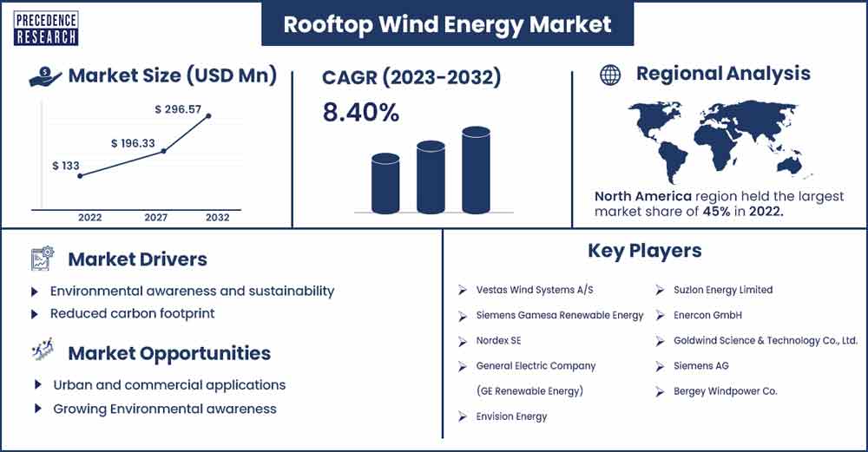Click the middle cylinder bar in CAGR chart

click(431, 177)
